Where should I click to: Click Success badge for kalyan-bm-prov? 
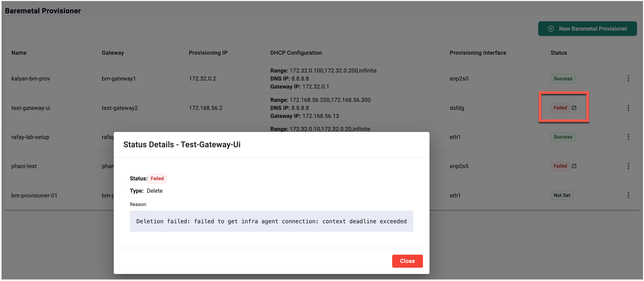tap(563, 79)
